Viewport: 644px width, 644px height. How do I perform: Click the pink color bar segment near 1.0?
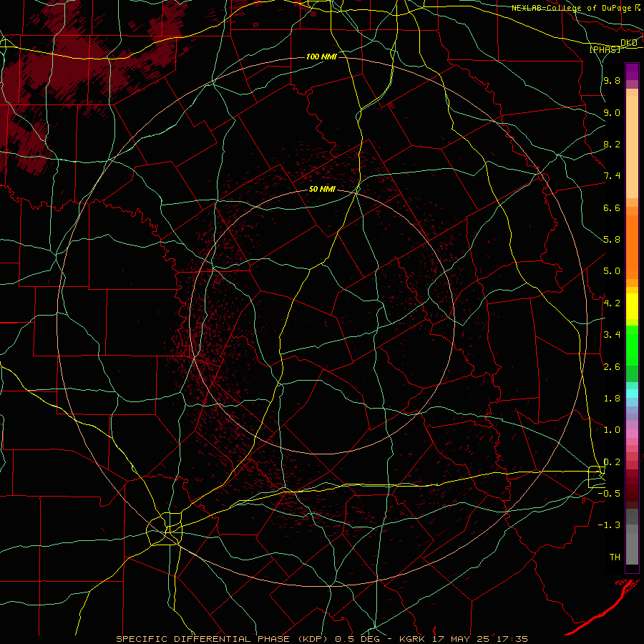[x=632, y=434]
